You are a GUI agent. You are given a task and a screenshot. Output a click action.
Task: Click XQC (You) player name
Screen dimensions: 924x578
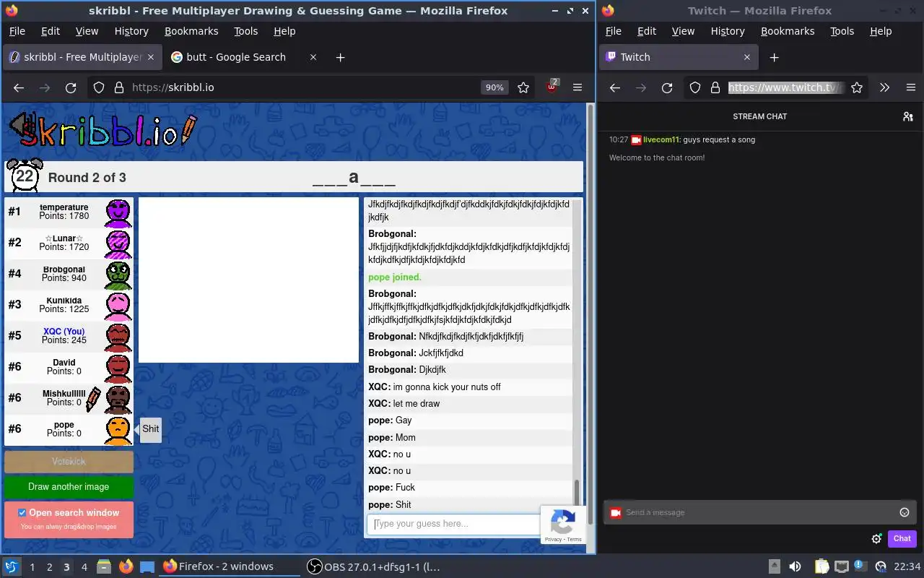click(64, 332)
